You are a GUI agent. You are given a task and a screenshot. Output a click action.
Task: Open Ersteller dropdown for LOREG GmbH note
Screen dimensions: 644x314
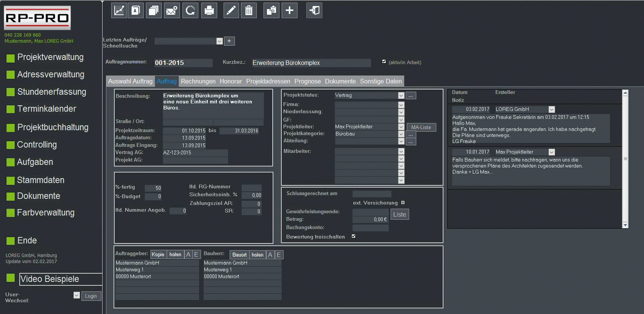[552, 109]
